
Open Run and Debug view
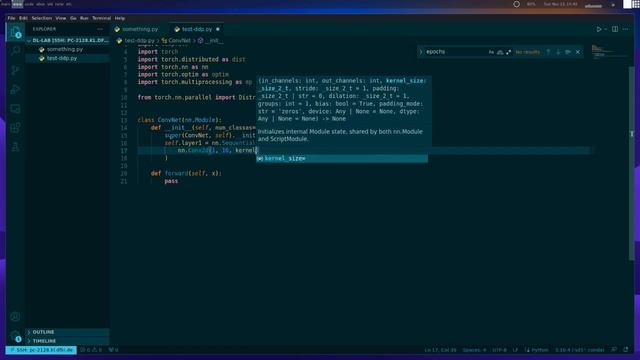click(16, 89)
